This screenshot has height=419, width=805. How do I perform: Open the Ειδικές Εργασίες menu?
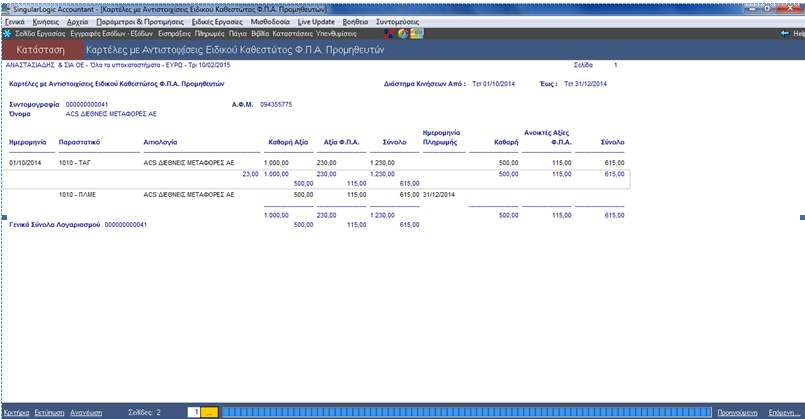[x=217, y=22]
